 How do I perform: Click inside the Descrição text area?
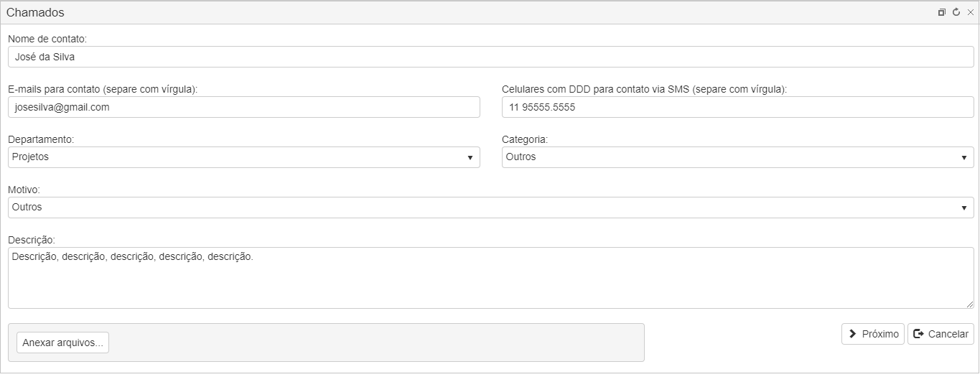[491, 278]
